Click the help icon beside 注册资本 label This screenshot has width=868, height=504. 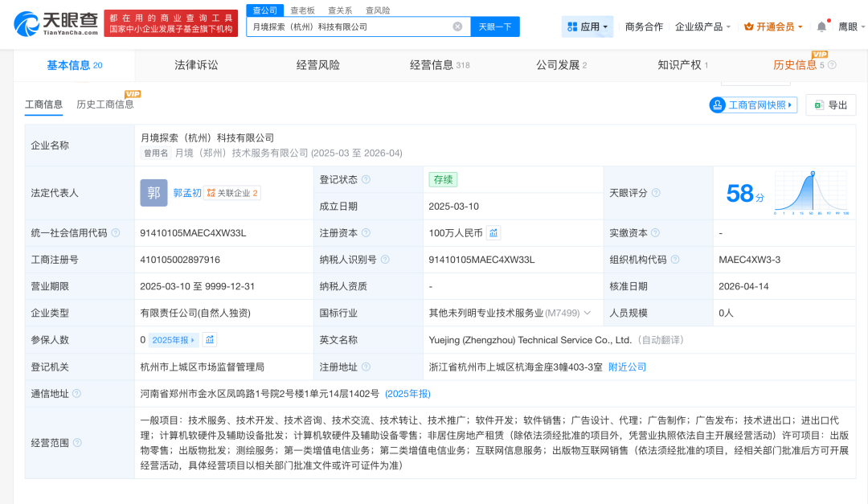pyautogui.click(x=366, y=232)
